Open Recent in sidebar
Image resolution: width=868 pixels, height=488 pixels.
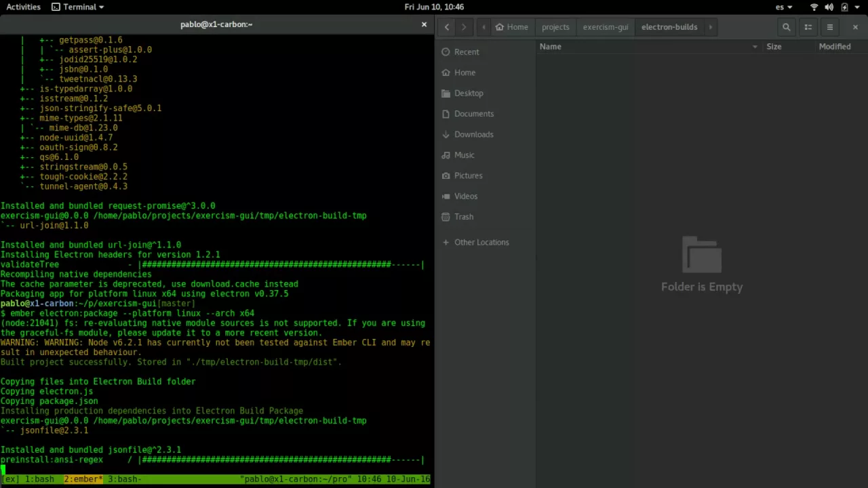click(486, 52)
